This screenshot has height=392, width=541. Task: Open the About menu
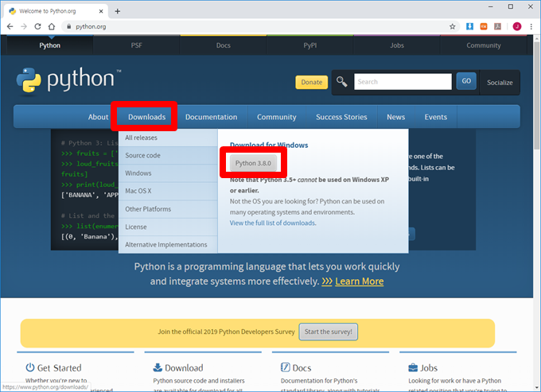[98, 117]
